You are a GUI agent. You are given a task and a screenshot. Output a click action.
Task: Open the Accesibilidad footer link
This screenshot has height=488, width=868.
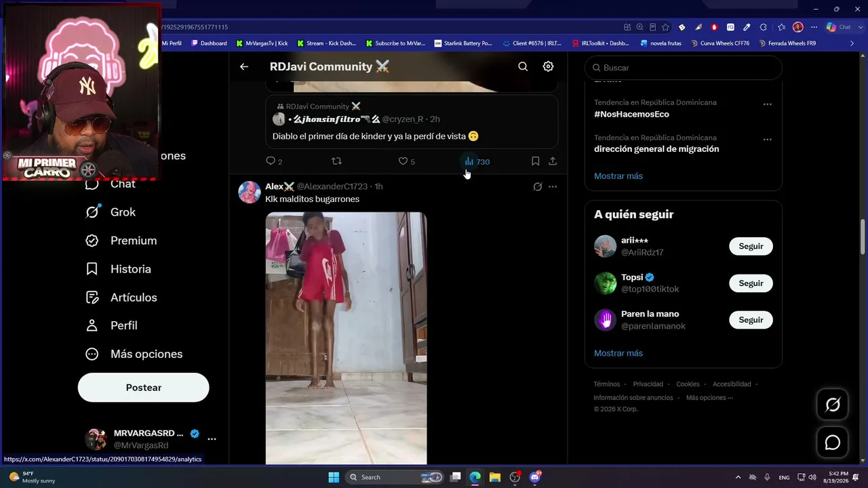732,384
